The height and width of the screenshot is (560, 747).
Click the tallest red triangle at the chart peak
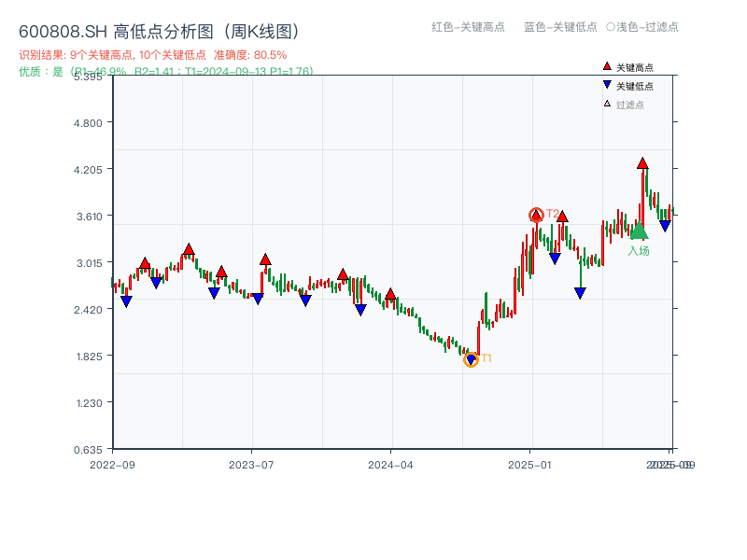642,163
